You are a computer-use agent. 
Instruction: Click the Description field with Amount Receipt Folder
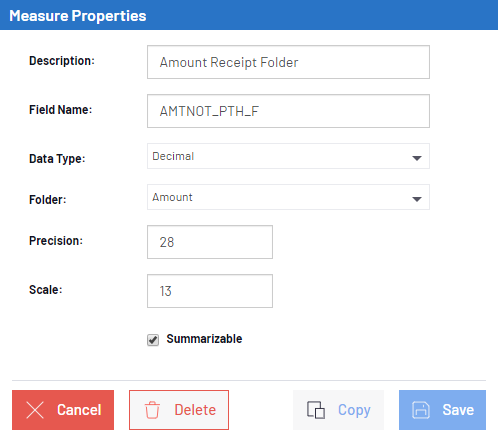(288, 62)
